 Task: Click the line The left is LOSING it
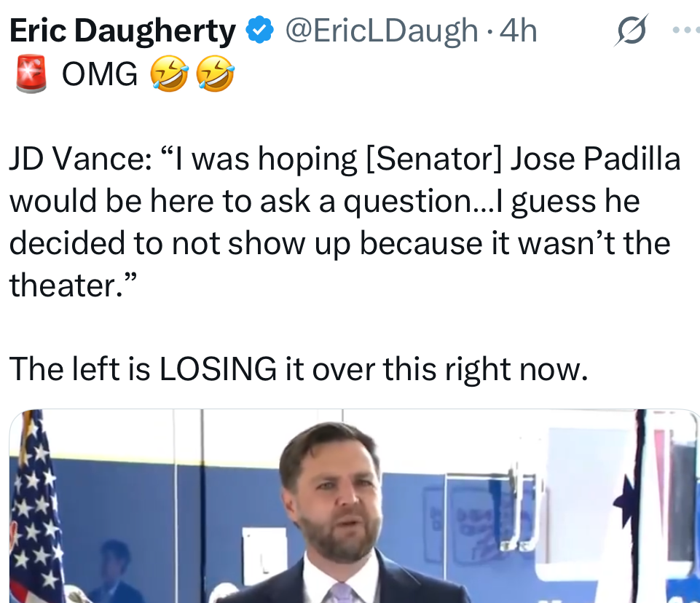[297, 368]
